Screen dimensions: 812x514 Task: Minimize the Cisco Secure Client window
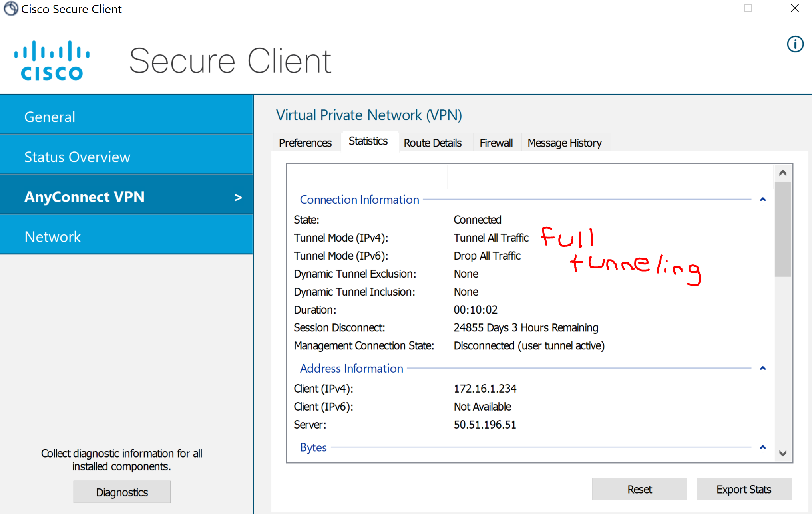[x=702, y=8]
